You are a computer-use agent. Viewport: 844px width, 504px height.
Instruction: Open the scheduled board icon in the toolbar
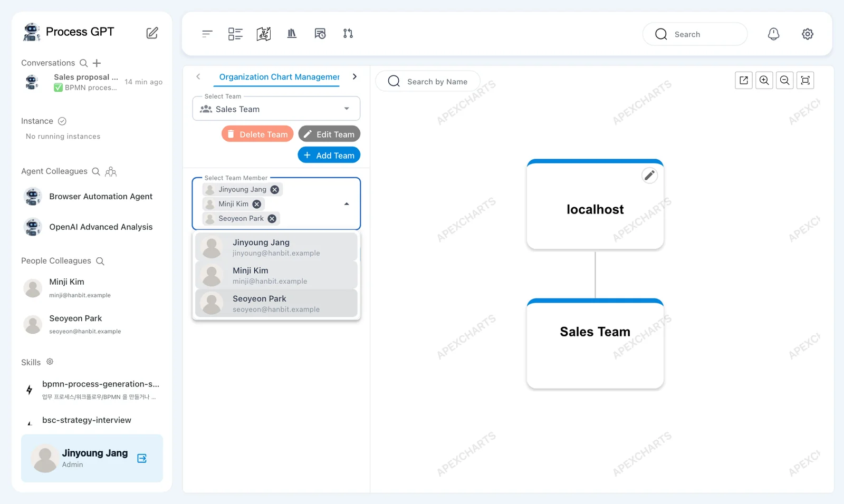[320, 34]
